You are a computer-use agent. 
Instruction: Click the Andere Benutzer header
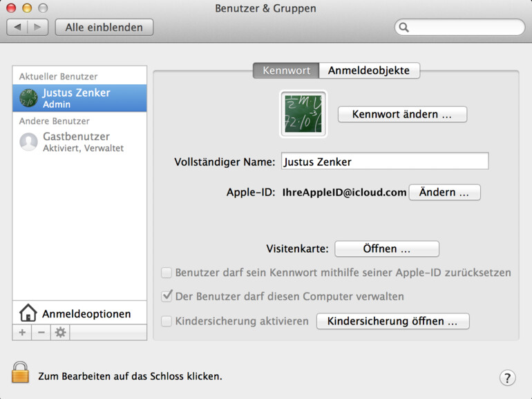[55, 121]
